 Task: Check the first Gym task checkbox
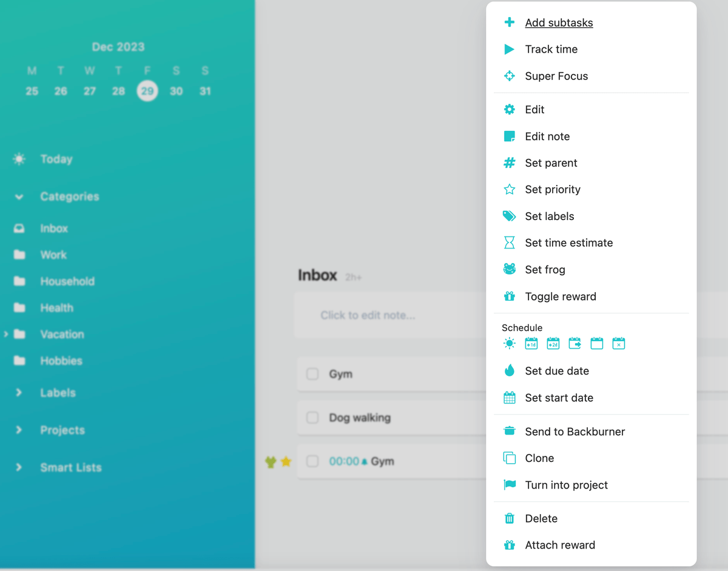click(312, 374)
